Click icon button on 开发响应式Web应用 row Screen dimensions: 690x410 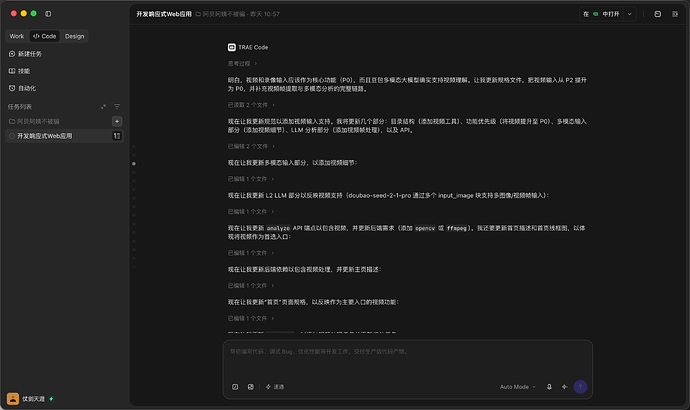click(x=117, y=136)
